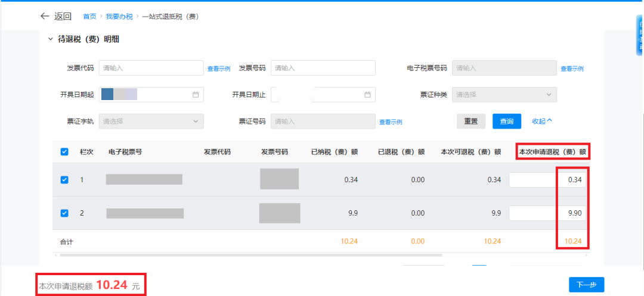Click the 已退税（费）额 column header
This screenshot has width=644, height=296.
[x=401, y=152]
